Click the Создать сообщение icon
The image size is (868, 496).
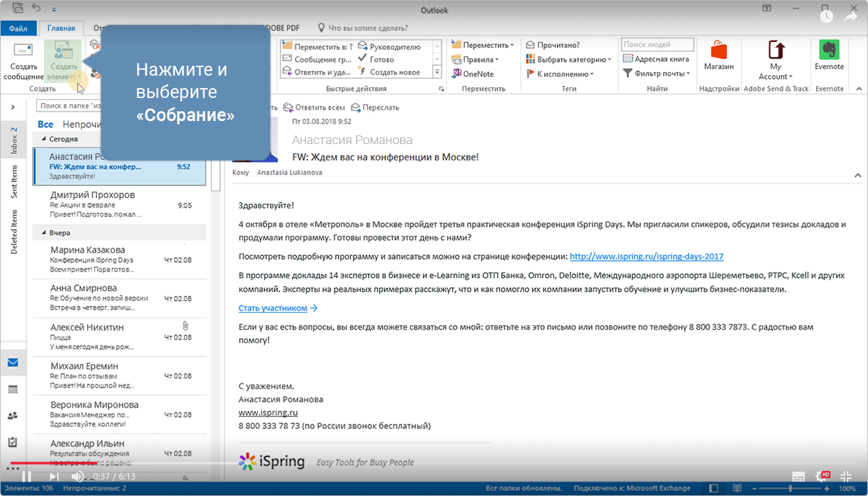click(24, 51)
